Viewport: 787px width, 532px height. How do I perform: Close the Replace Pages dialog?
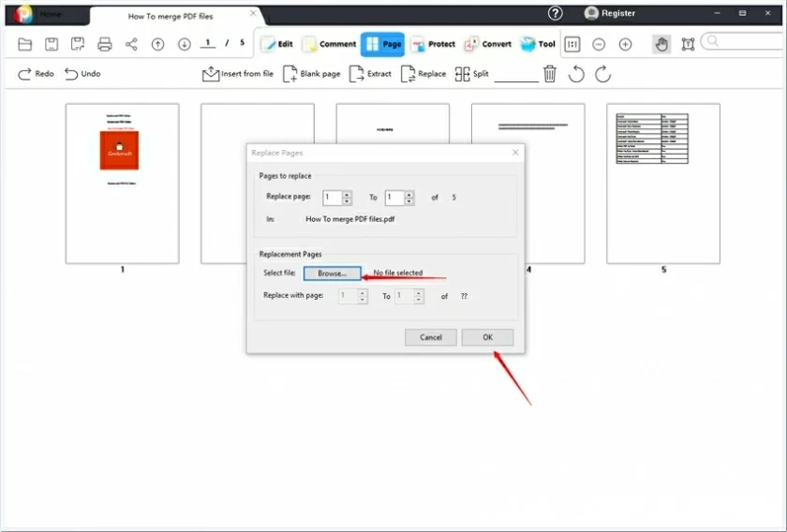(x=515, y=153)
